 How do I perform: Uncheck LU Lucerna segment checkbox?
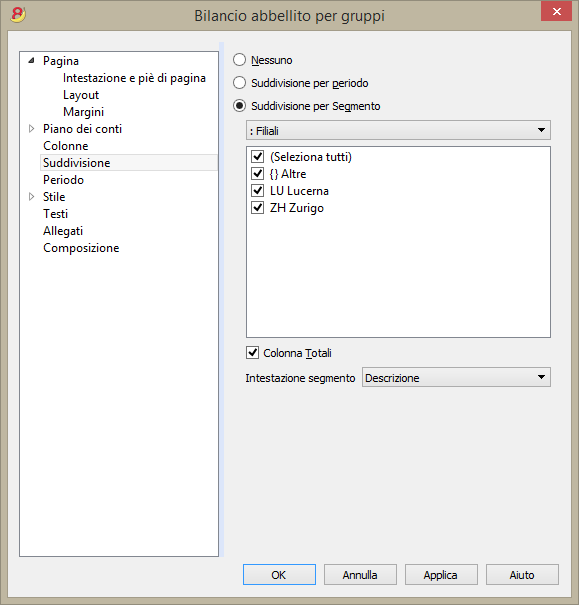[x=257, y=191]
